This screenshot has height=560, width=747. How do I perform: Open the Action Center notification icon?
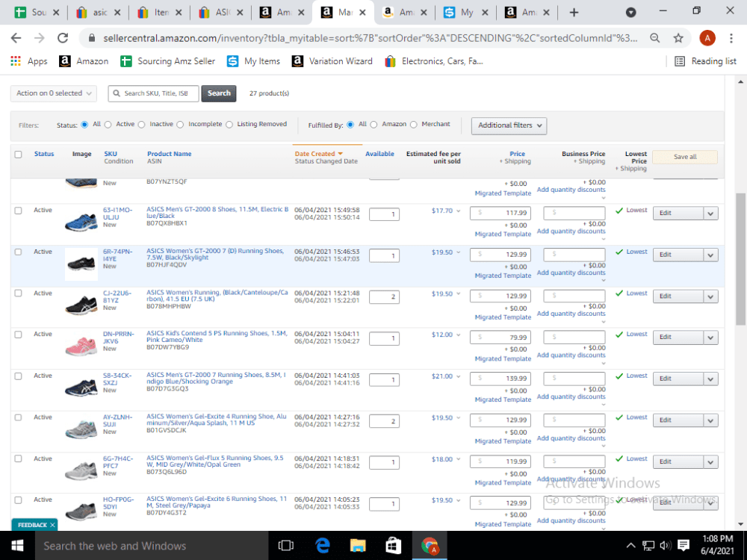(684, 546)
